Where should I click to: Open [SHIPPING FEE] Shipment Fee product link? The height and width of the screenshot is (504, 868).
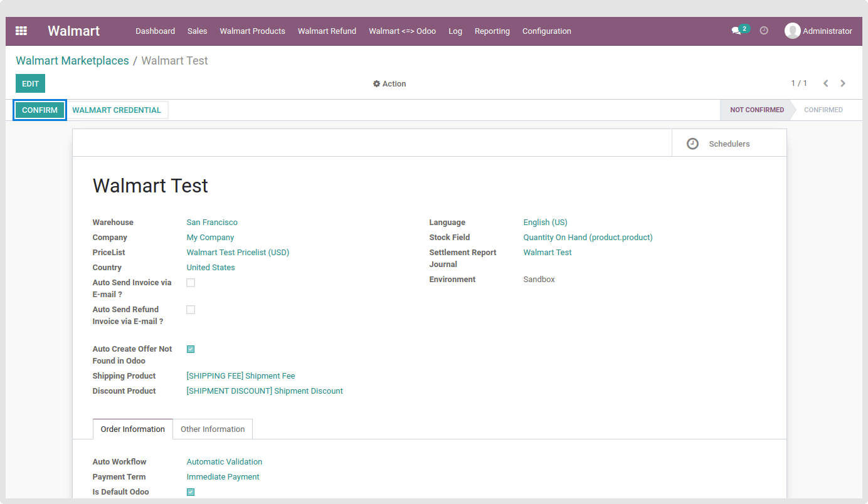click(241, 376)
